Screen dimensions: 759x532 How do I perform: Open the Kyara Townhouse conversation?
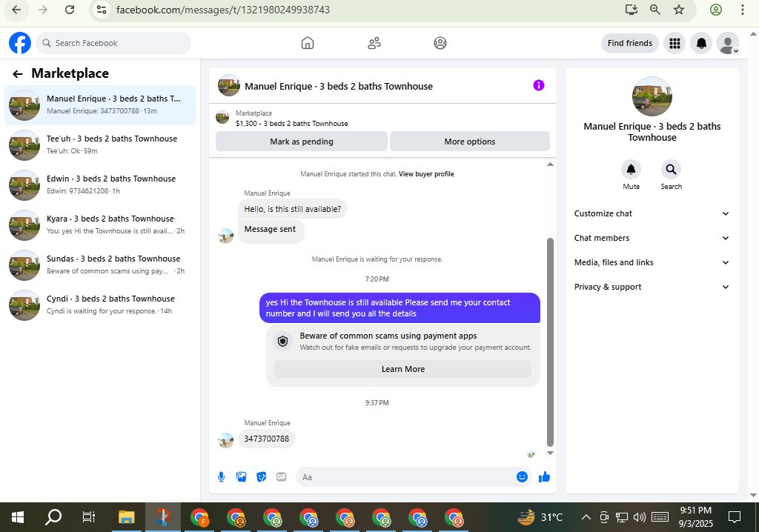100,225
